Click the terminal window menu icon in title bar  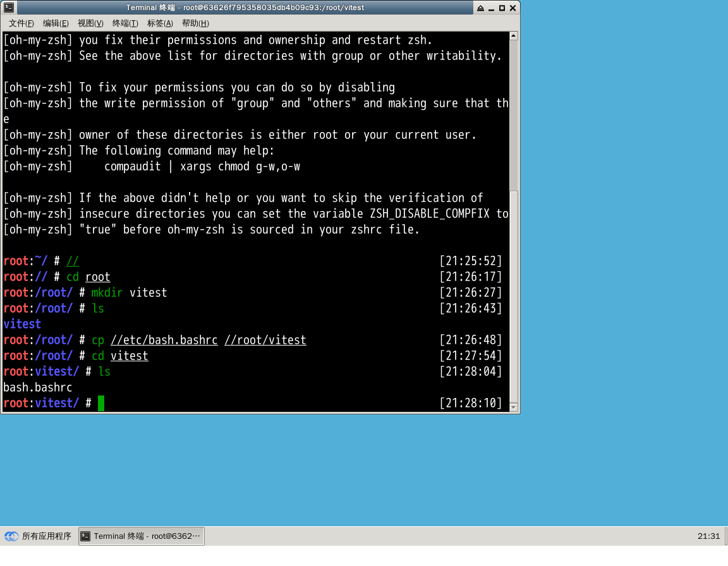click(9, 8)
